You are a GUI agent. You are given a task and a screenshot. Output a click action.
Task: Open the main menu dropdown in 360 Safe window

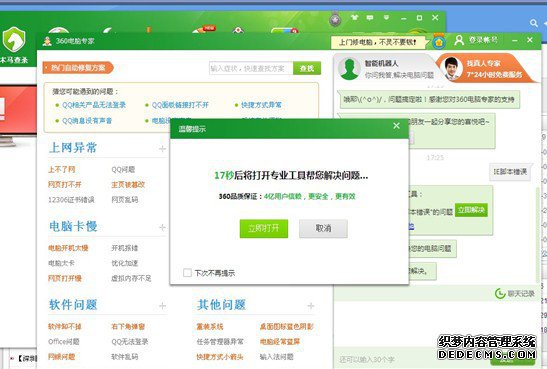pyautogui.click(x=386, y=17)
